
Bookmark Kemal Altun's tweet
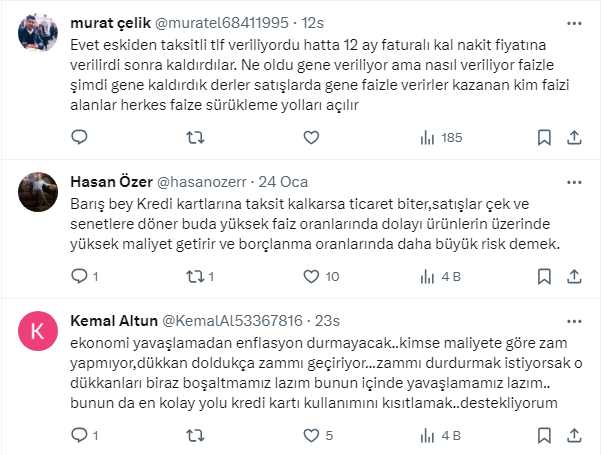(543, 435)
